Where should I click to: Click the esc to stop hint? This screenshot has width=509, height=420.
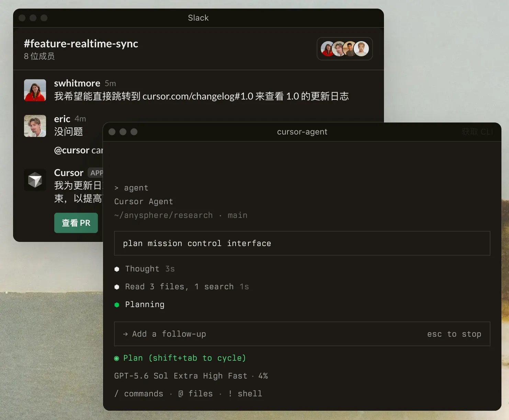pos(454,334)
